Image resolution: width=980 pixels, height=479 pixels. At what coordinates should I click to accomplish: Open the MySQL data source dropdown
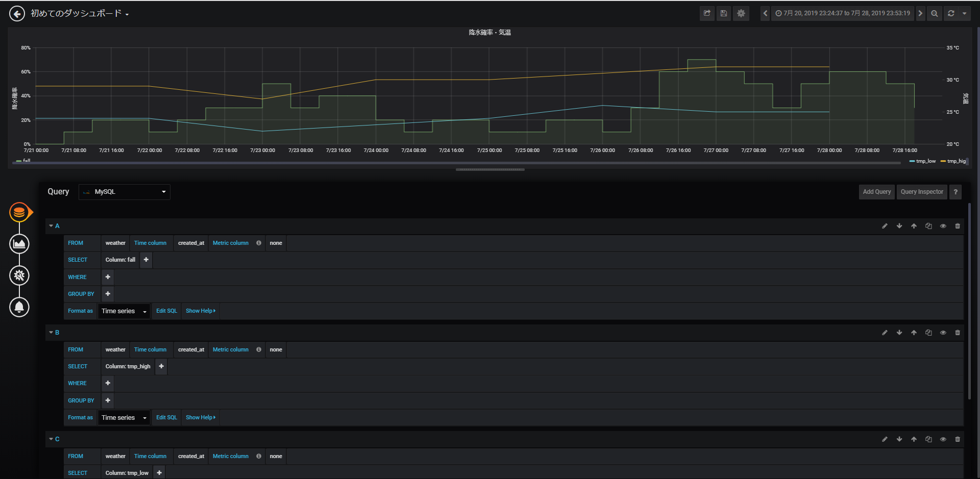[x=125, y=192]
